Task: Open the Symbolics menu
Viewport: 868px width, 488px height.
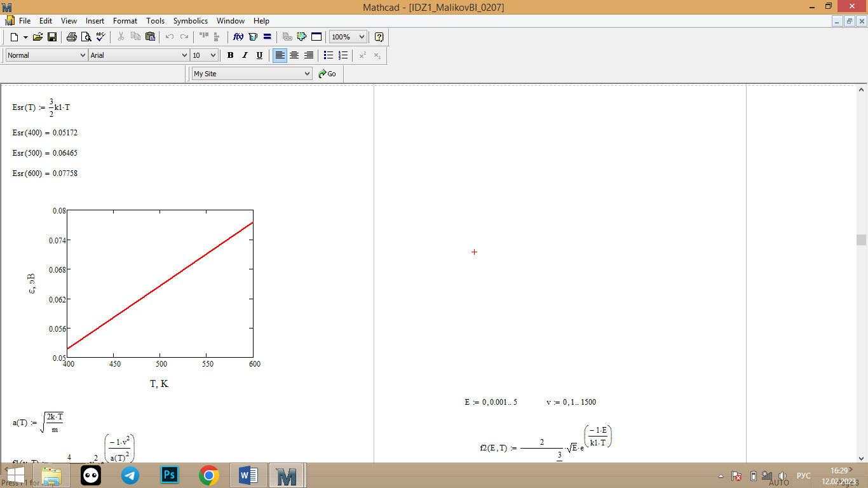Action: coord(191,21)
